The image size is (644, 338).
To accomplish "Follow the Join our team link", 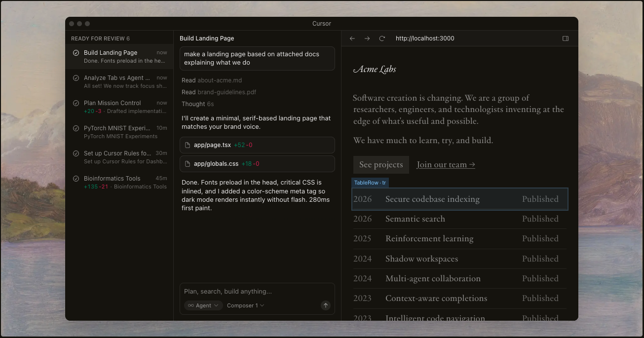I will pos(446,165).
